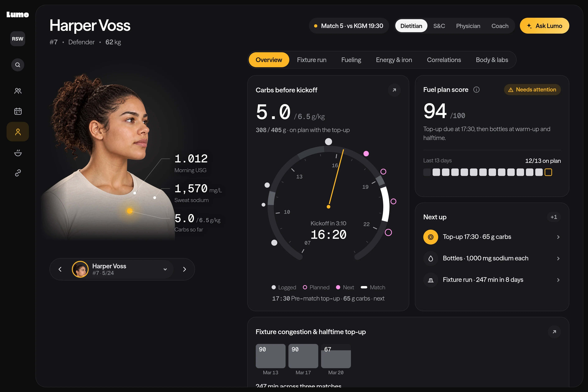Image resolution: width=588 pixels, height=392 pixels.
Task: Click the yellow outlined today square
Action: click(x=548, y=172)
